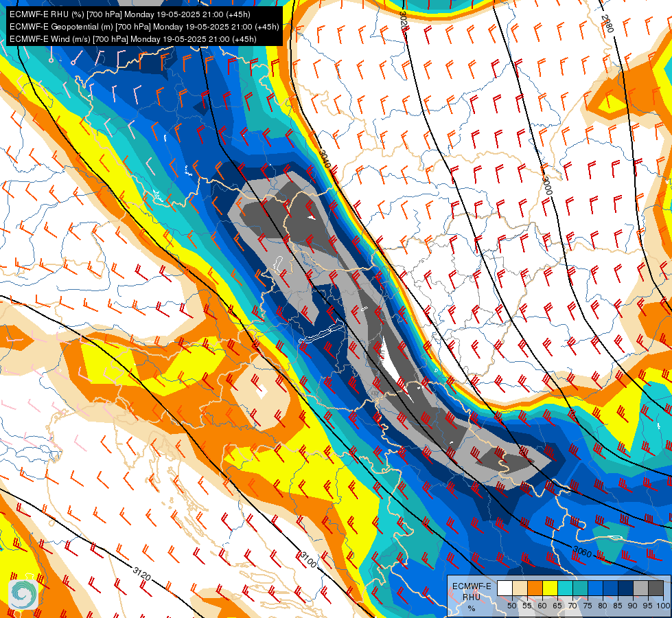Click the 3100 geopotential contour label
The image size is (672, 618).
point(309,560)
